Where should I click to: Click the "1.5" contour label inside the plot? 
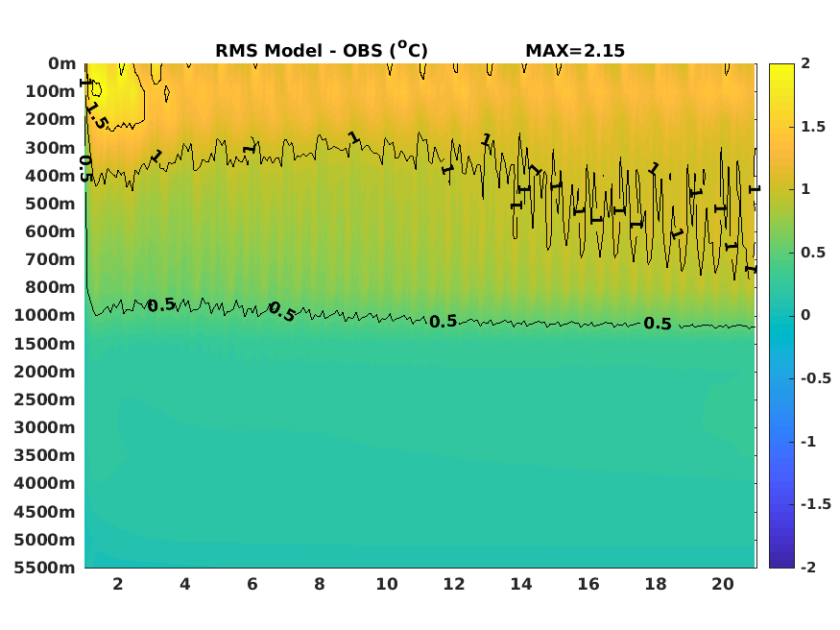coord(96,115)
